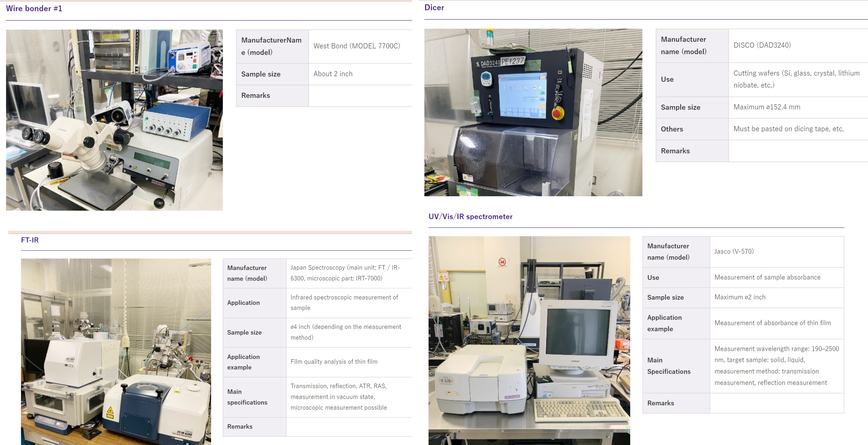The image size is (868, 445).
Task: Click the 'Application' label in FT-IR table
Action: [x=254, y=303]
